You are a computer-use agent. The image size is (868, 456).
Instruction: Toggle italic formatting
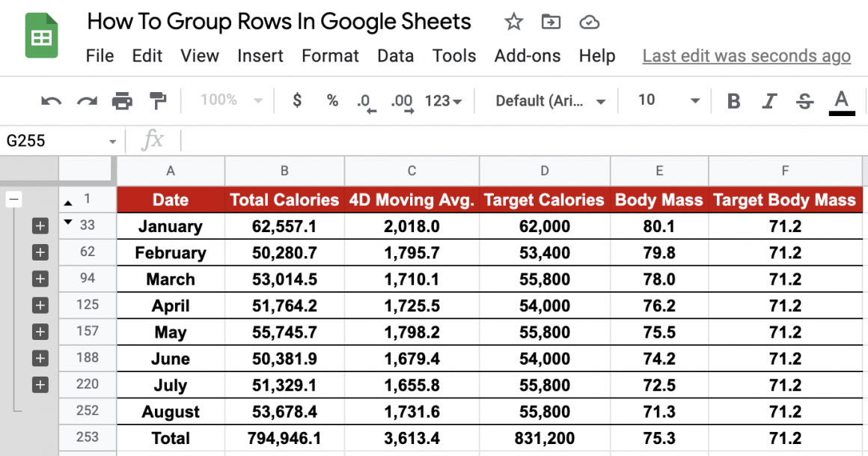(769, 101)
